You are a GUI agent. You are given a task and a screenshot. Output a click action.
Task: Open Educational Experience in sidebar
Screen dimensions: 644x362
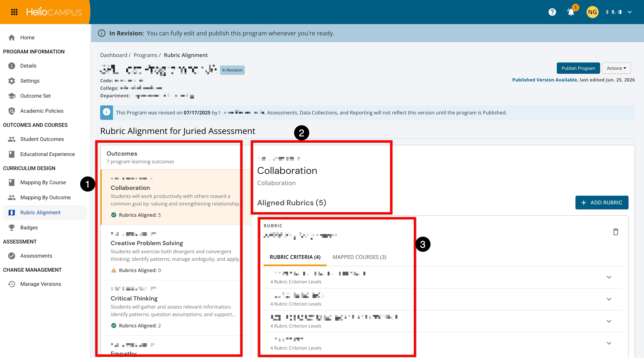[45, 154]
